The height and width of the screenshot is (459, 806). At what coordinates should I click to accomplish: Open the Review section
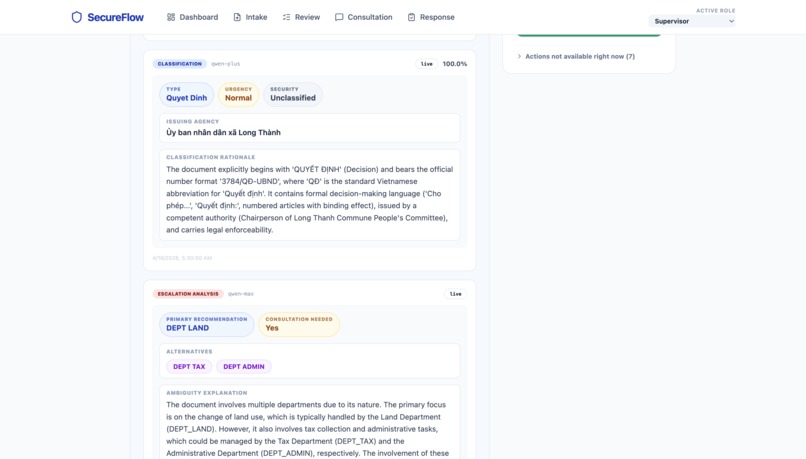pyautogui.click(x=301, y=17)
